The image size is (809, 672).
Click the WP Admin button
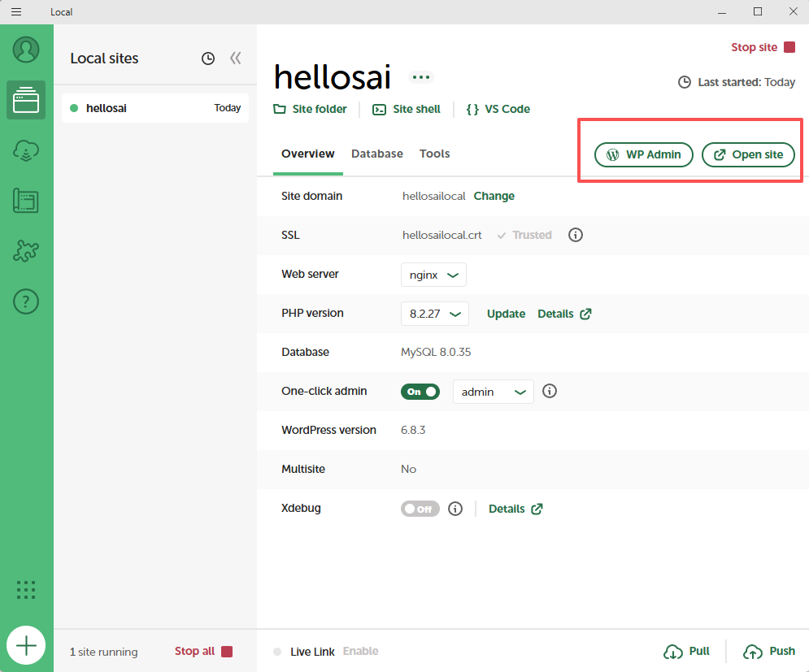tap(644, 154)
